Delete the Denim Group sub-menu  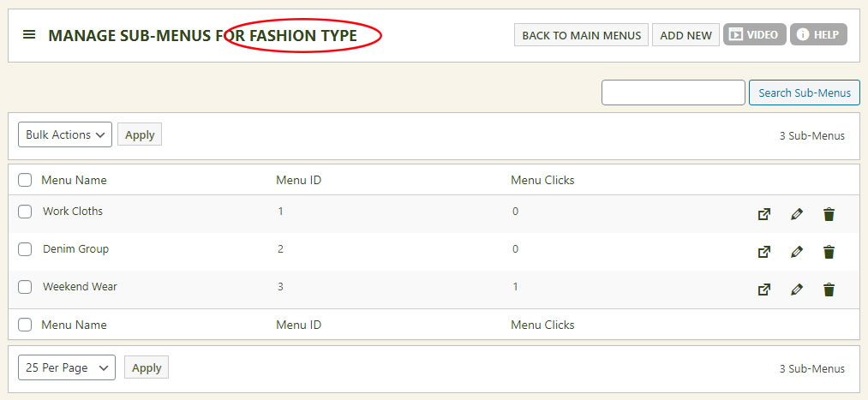(x=829, y=252)
